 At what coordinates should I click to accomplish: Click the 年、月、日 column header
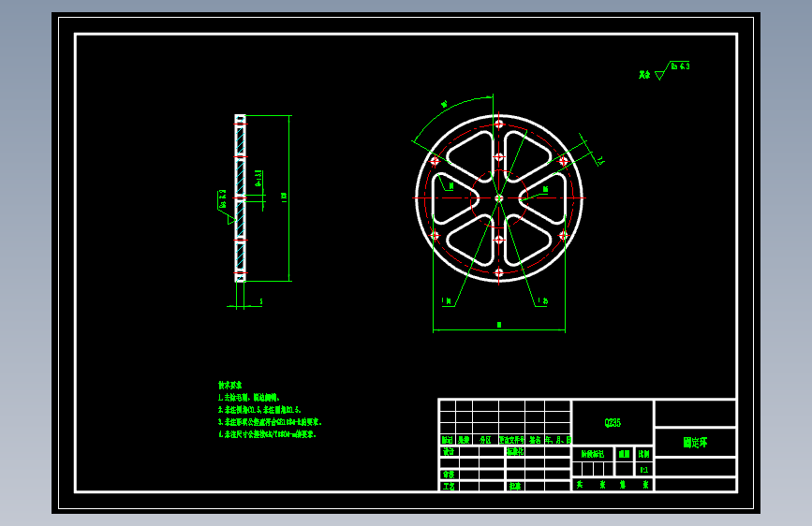click(558, 440)
